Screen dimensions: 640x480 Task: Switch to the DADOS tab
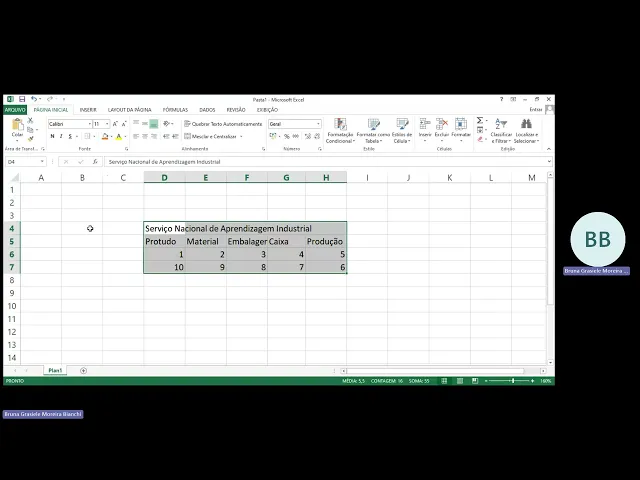click(207, 110)
